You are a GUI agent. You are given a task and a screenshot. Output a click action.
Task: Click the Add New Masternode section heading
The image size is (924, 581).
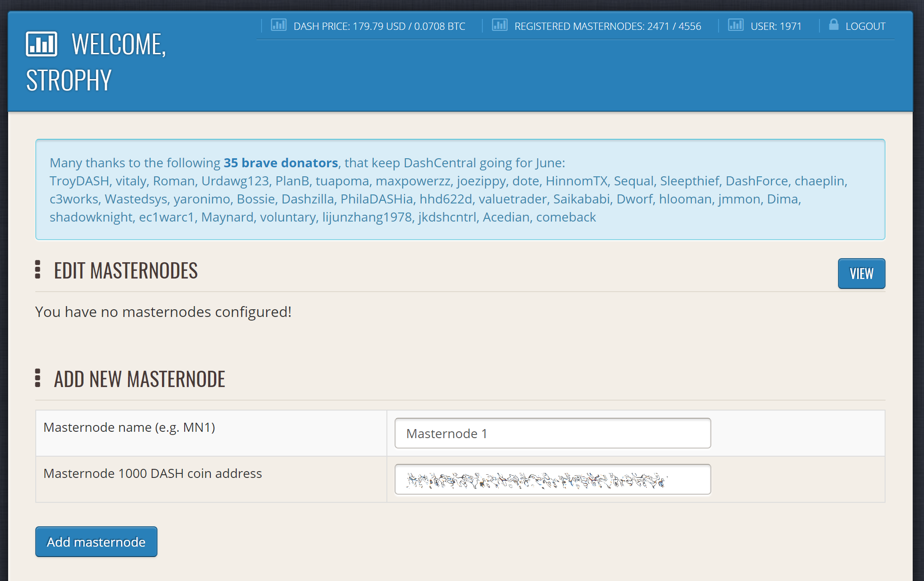coord(139,379)
